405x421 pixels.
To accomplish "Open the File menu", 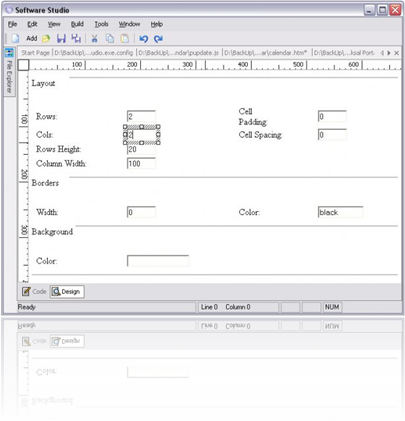I will coord(12,24).
